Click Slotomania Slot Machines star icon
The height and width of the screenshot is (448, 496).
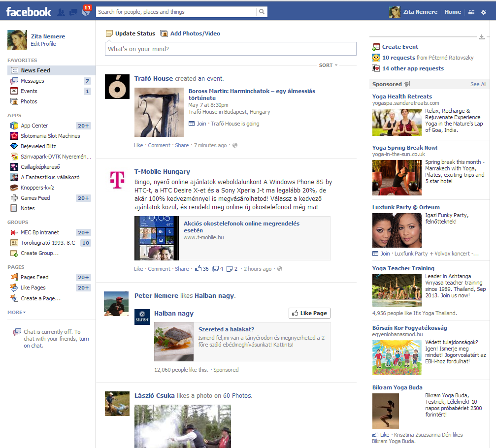[14, 136]
